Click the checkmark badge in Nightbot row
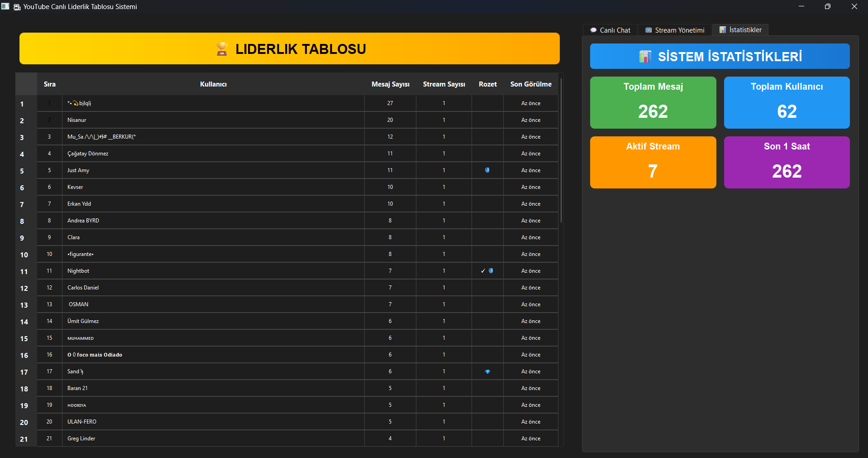 pyautogui.click(x=483, y=271)
